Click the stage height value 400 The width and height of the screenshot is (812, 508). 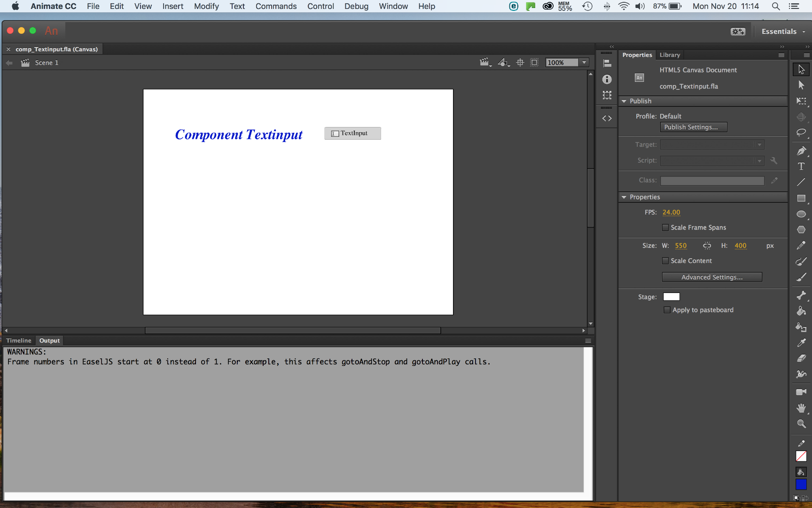(740, 246)
